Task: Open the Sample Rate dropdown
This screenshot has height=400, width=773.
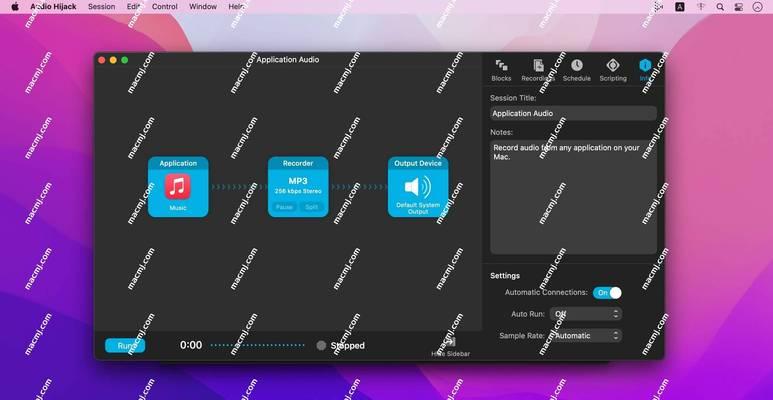Action: [586, 335]
